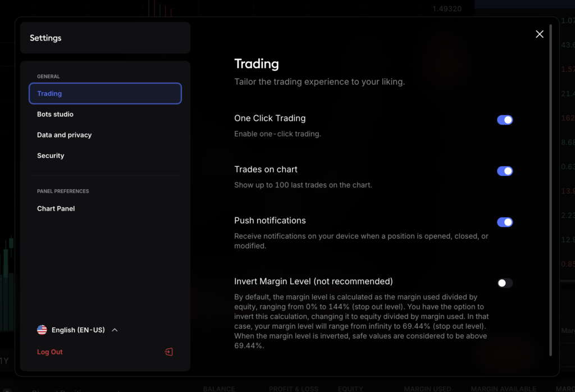Image resolution: width=575 pixels, height=392 pixels.
Task: Disable Push notifications
Action: pyautogui.click(x=504, y=222)
